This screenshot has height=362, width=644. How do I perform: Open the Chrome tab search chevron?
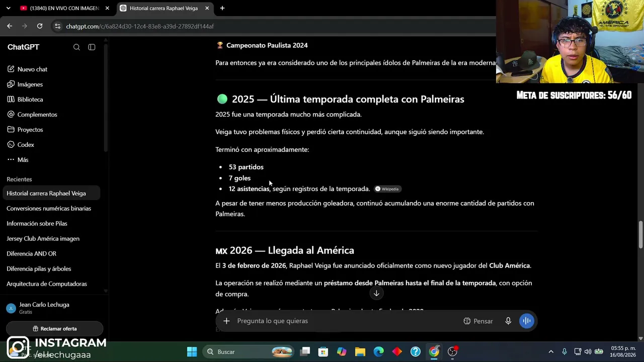click(x=8, y=8)
